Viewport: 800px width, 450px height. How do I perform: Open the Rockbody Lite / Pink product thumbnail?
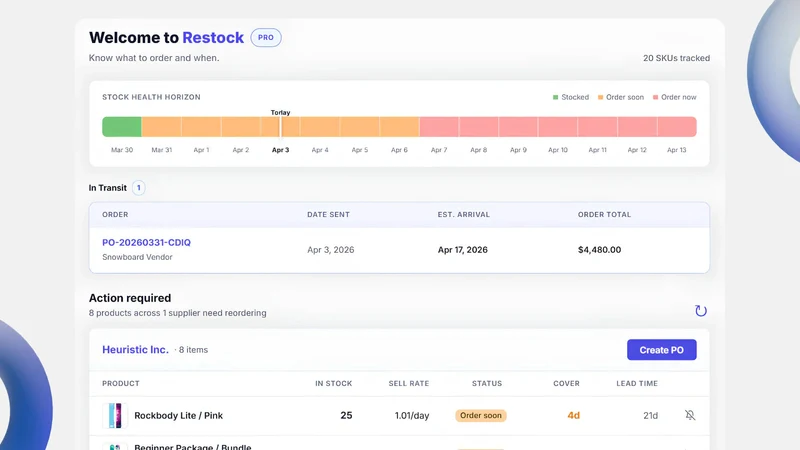click(x=115, y=415)
